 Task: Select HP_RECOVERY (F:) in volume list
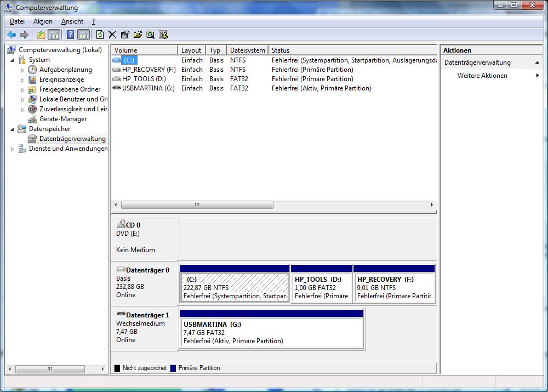pyautogui.click(x=149, y=70)
